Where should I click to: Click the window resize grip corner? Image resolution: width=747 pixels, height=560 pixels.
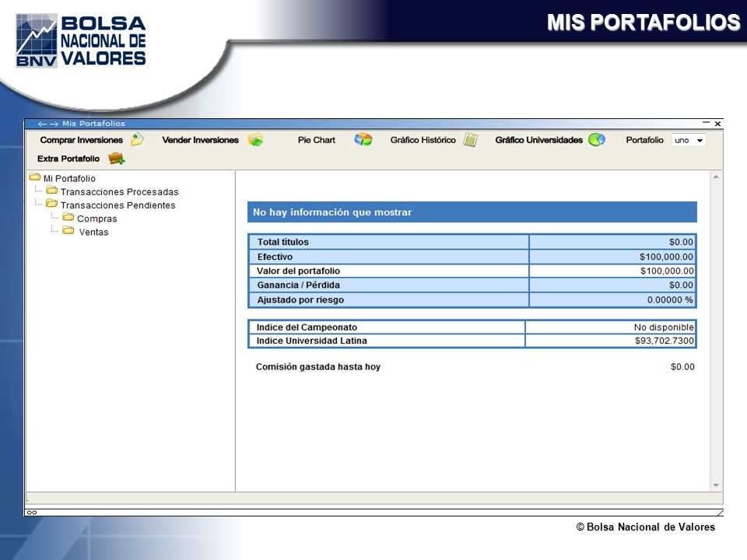[x=720, y=513]
